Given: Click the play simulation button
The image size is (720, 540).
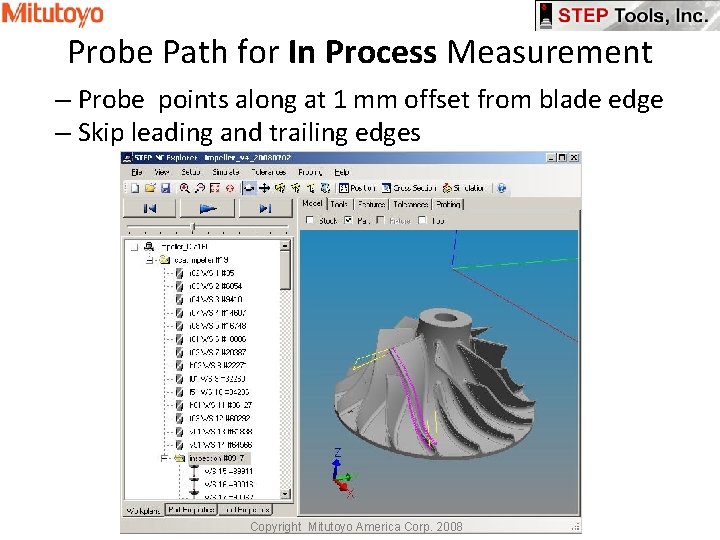Looking at the screenshot, I should click(x=208, y=208).
